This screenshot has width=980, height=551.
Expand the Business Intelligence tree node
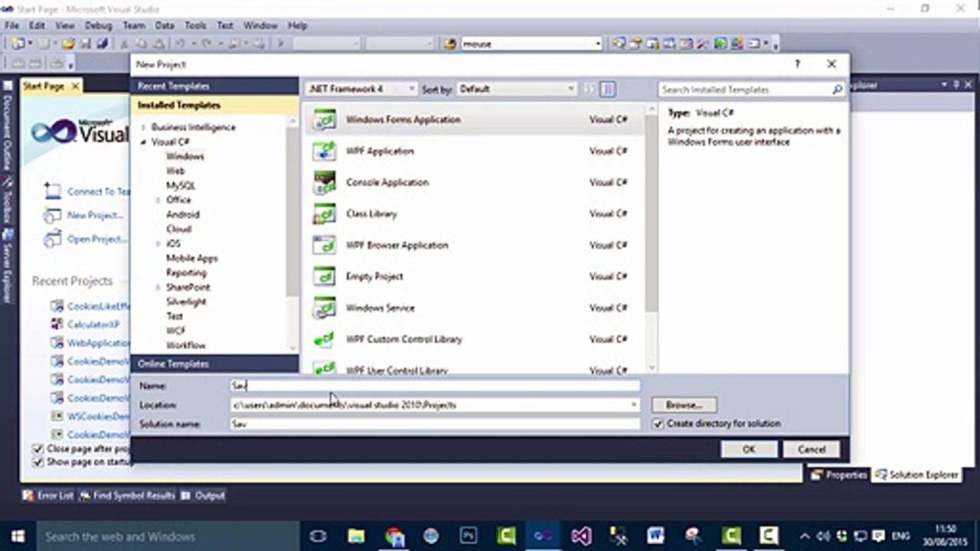(x=143, y=128)
